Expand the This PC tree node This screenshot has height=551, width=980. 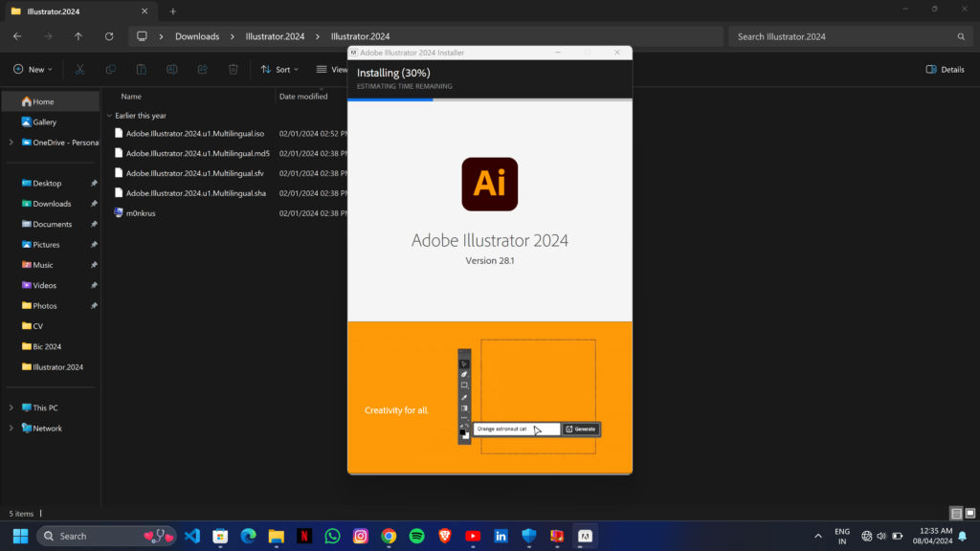pyautogui.click(x=11, y=408)
